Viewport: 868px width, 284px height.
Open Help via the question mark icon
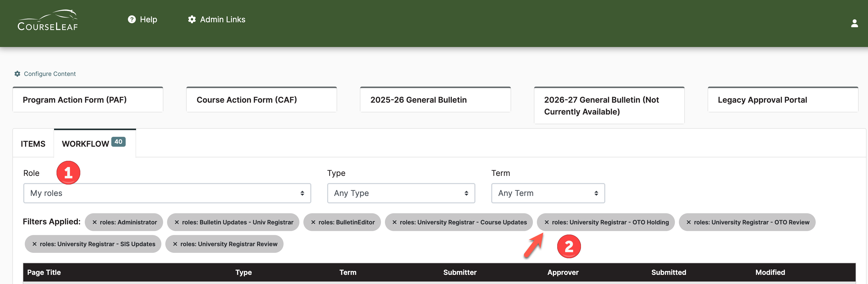(132, 19)
